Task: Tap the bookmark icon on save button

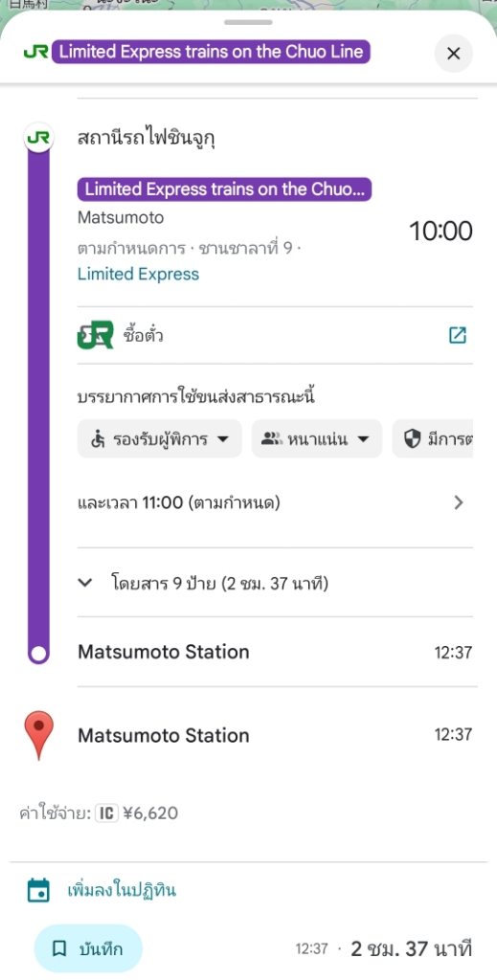Action: click(x=58, y=949)
